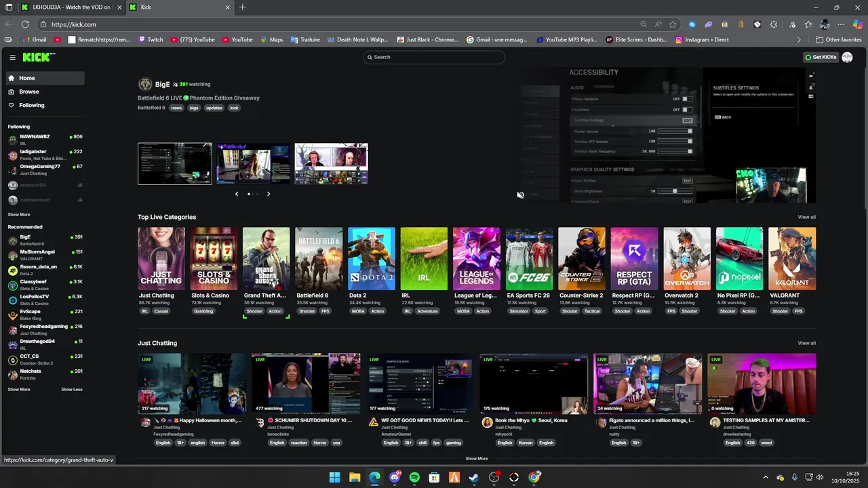Image resolution: width=868 pixels, height=488 pixels.
Task: Open the Battlefield 6 category card
Action: click(x=319, y=259)
